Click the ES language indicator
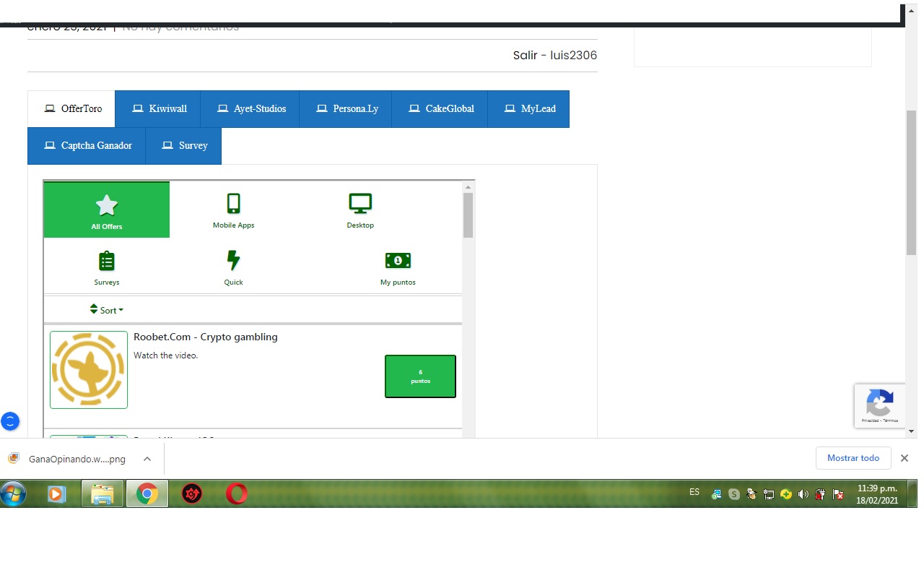Viewport: 924px width, 578px height. click(694, 492)
